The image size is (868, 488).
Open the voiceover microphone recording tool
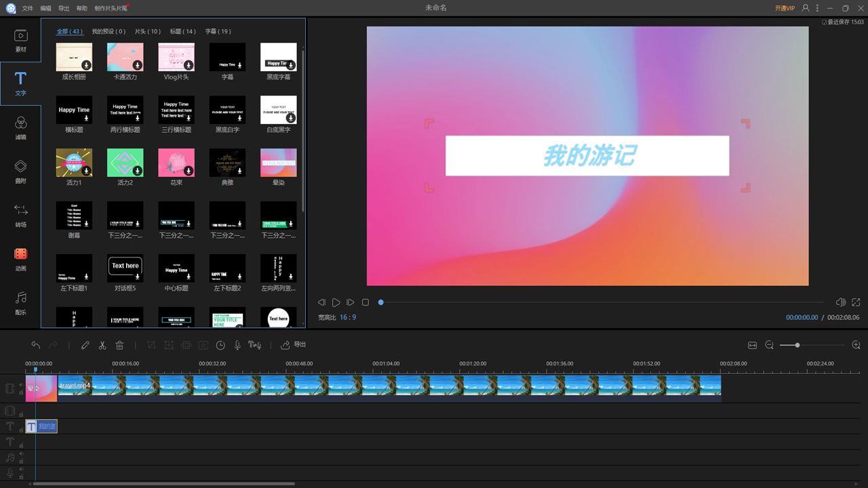click(237, 345)
